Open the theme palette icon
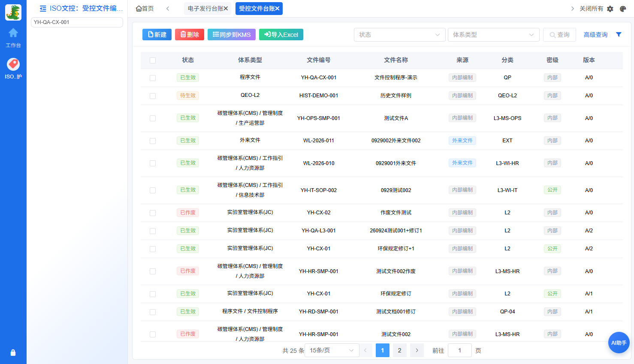The width and height of the screenshot is (634, 364). [x=623, y=9]
